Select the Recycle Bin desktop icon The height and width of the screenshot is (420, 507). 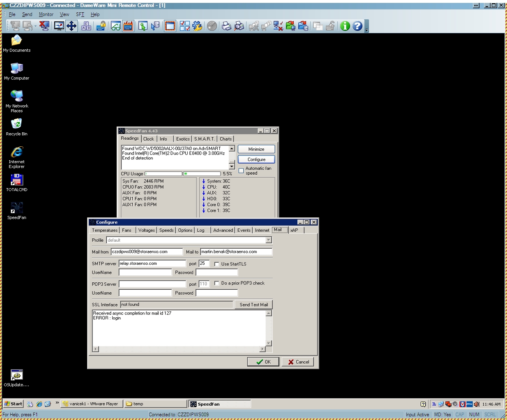click(x=17, y=127)
